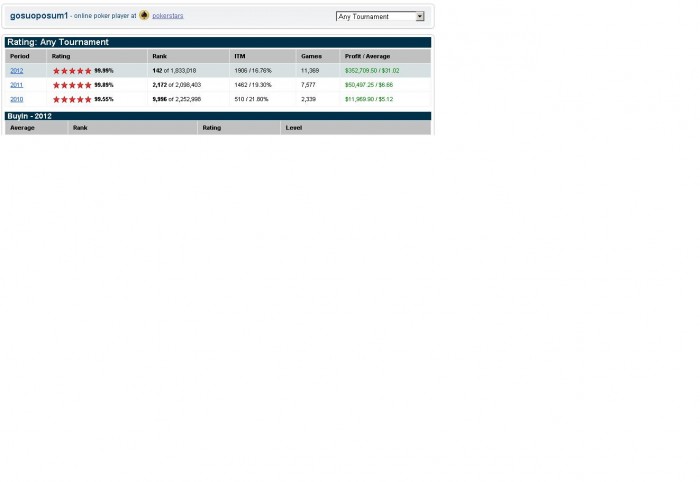Click games value 2,339
Image resolution: width=700 pixels, height=482 pixels.
click(308, 99)
